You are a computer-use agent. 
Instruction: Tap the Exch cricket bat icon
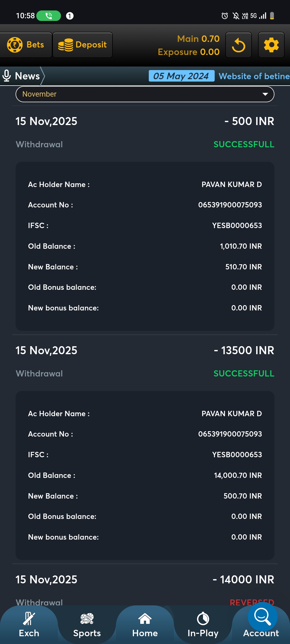[x=29, y=619]
